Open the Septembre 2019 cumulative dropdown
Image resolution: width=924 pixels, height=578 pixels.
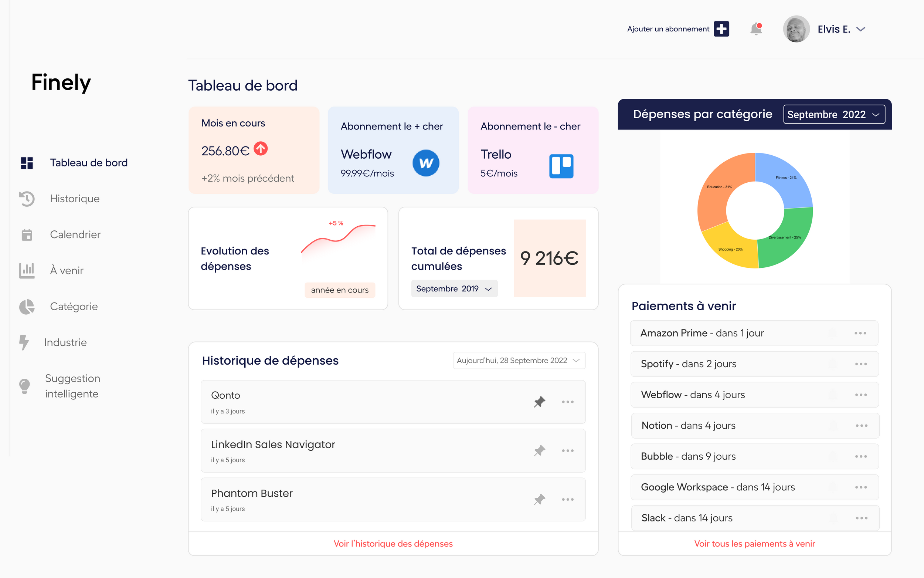pyautogui.click(x=454, y=288)
